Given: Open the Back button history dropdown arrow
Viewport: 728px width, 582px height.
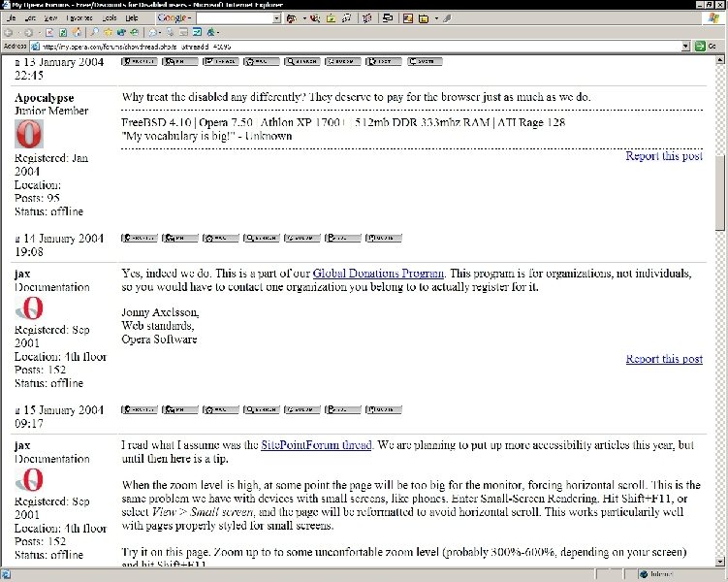Looking at the screenshot, I should pyautogui.click(x=18, y=33).
